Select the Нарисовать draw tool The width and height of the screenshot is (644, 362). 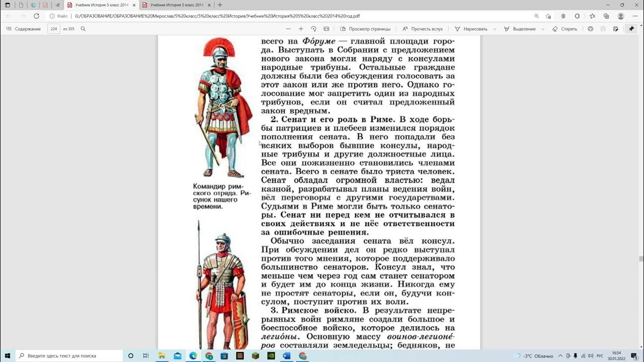471,29
